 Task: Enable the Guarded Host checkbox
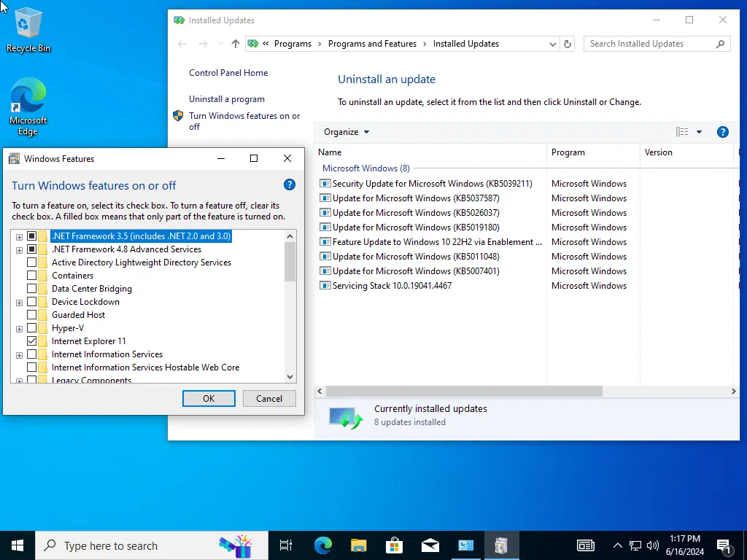pyautogui.click(x=31, y=315)
